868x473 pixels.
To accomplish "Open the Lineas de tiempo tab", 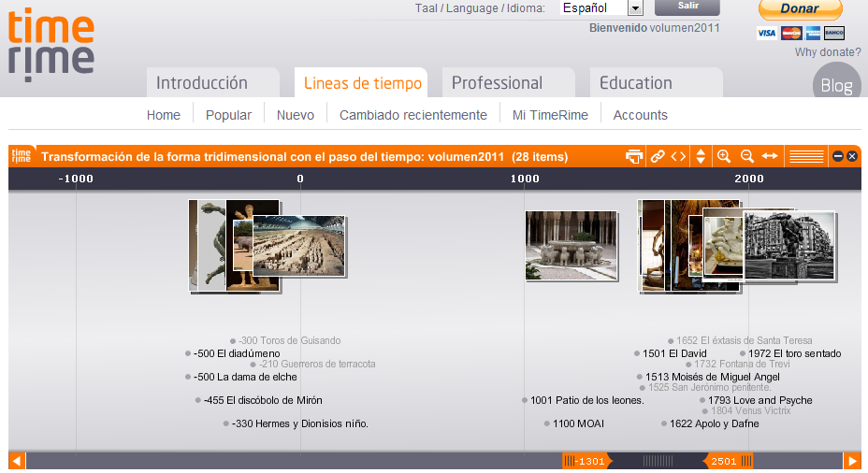I will click(x=361, y=83).
